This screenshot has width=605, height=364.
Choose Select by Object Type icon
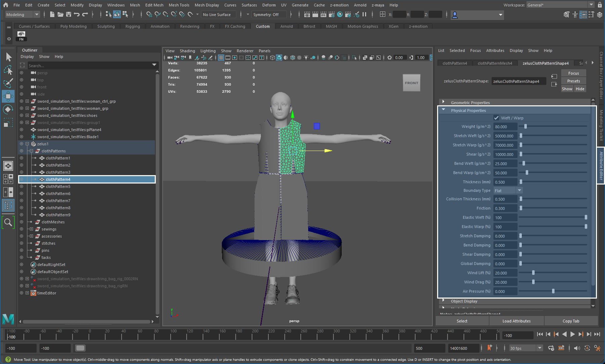coord(117,14)
